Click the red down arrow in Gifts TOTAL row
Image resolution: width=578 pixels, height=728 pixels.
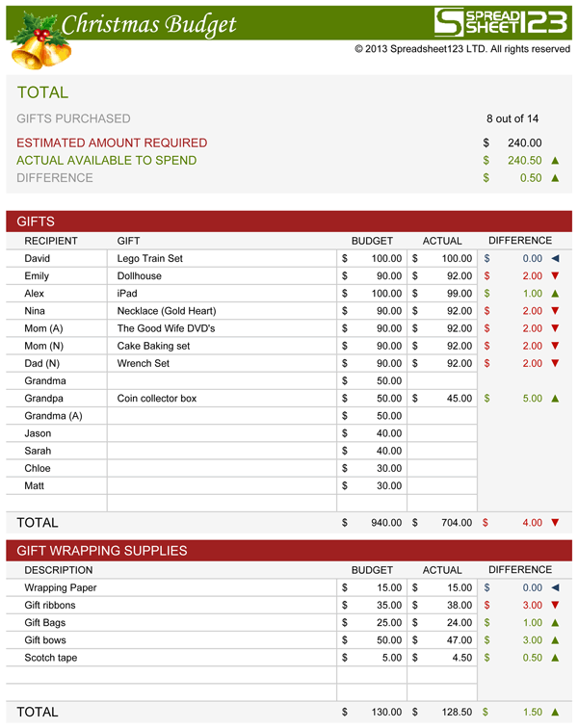click(555, 523)
